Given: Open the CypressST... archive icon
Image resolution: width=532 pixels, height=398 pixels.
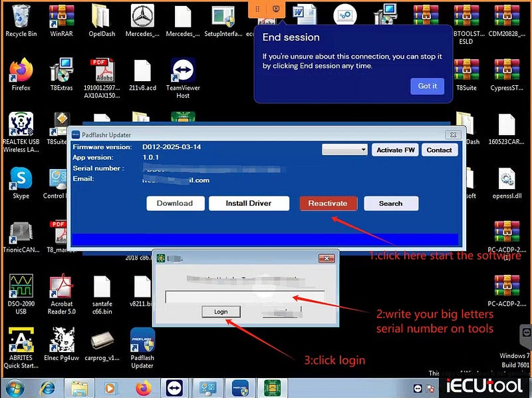Looking at the screenshot, I should tap(507, 74).
